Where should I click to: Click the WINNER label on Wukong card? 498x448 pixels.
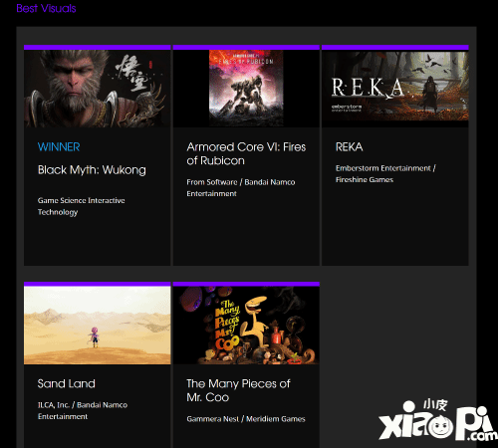(59, 147)
